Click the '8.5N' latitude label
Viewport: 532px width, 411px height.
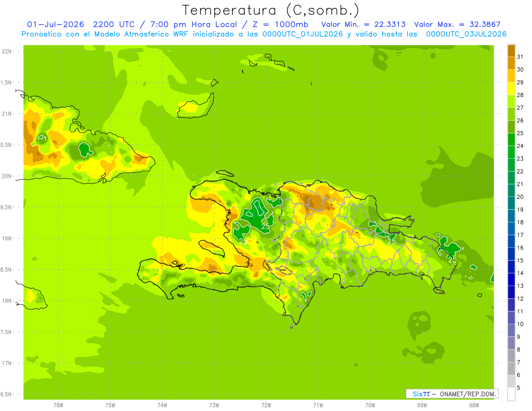[7, 270]
